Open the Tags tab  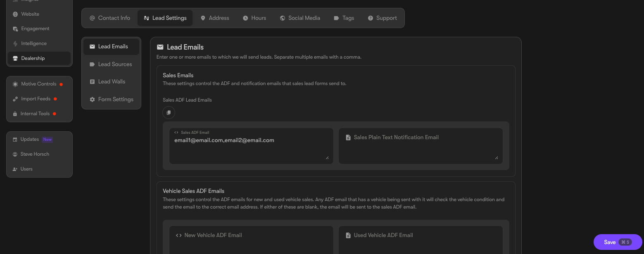point(344,18)
